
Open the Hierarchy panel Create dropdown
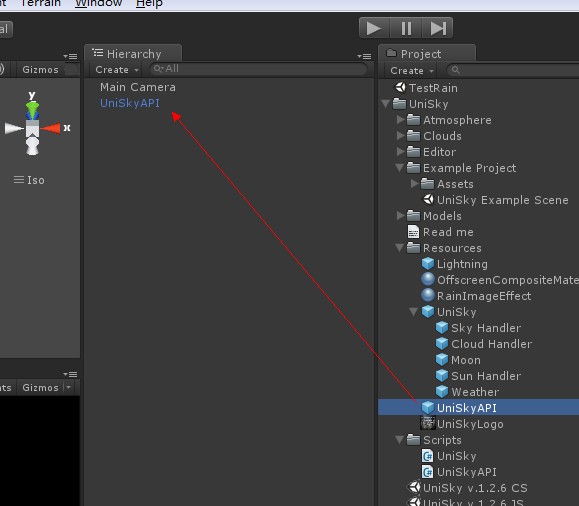(x=117, y=69)
